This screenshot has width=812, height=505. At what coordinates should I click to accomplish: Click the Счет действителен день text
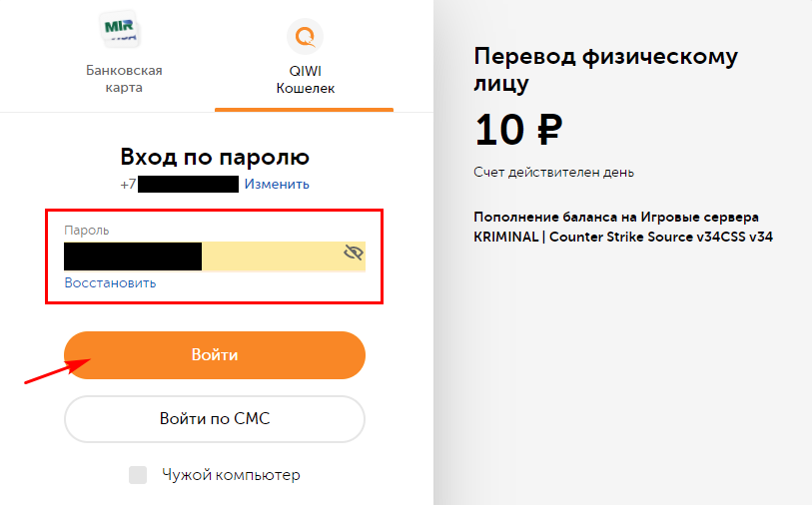[x=553, y=173]
